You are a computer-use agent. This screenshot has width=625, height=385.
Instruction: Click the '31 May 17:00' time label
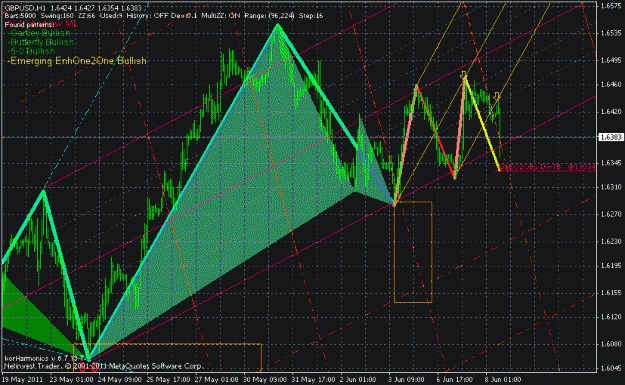click(x=313, y=379)
